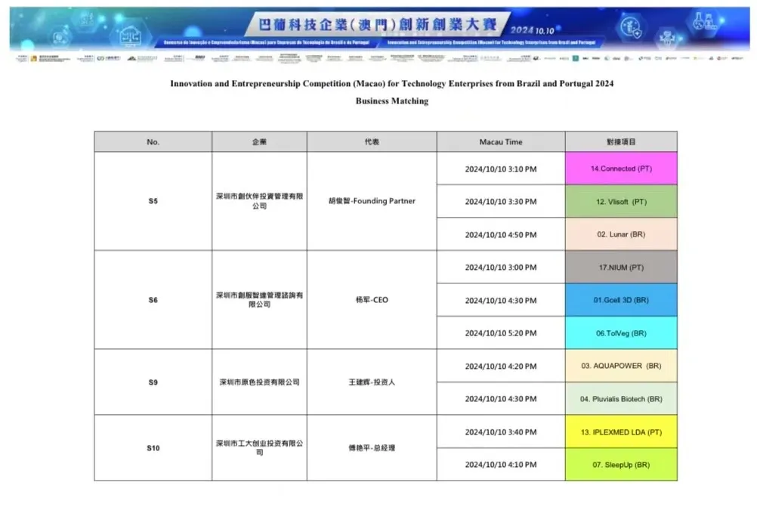Screen dimensions: 757x532
Task: Select the 'S5' row label cell
Action: coord(152,201)
